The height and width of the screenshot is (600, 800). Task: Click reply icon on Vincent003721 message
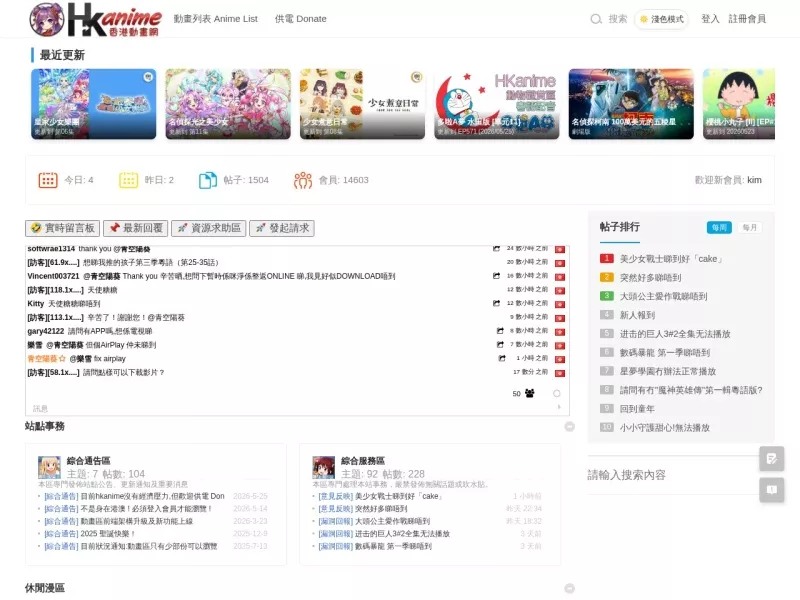[x=496, y=276]
